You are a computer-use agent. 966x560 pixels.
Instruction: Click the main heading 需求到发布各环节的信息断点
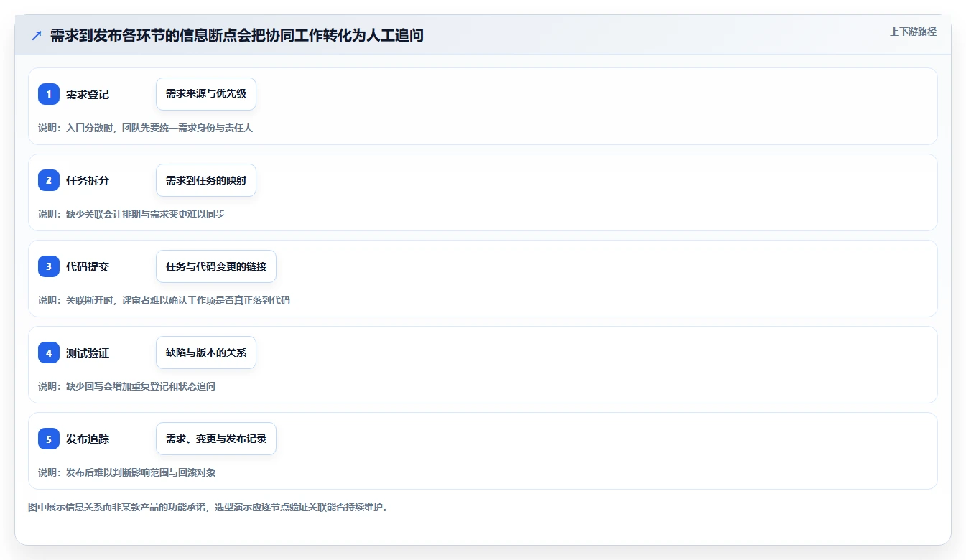point(237,35)
